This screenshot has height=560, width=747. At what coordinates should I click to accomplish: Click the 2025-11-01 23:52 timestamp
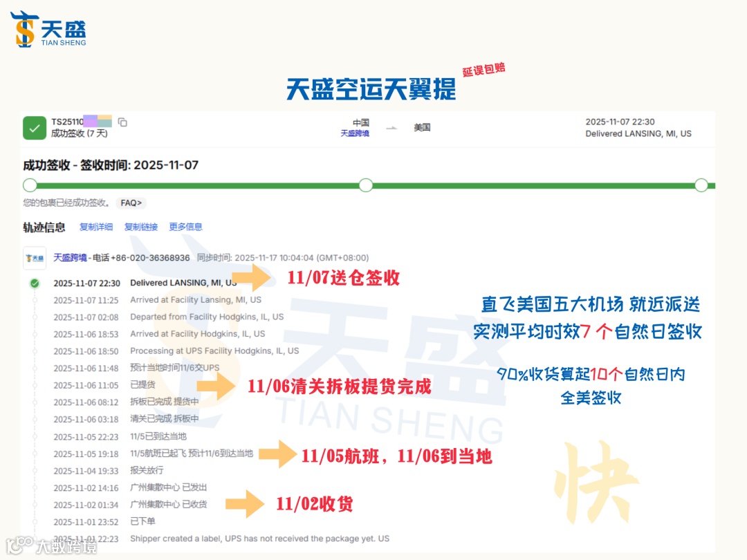coord(86,522)
